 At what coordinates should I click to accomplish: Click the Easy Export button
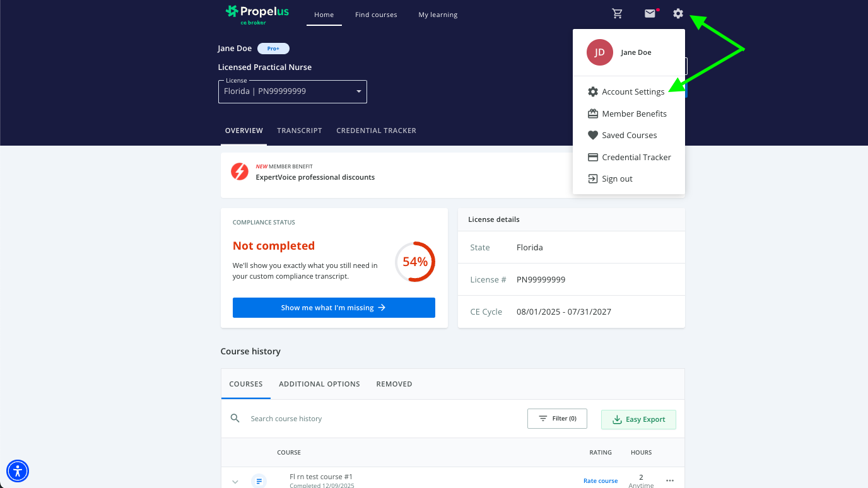pos(638,419)
